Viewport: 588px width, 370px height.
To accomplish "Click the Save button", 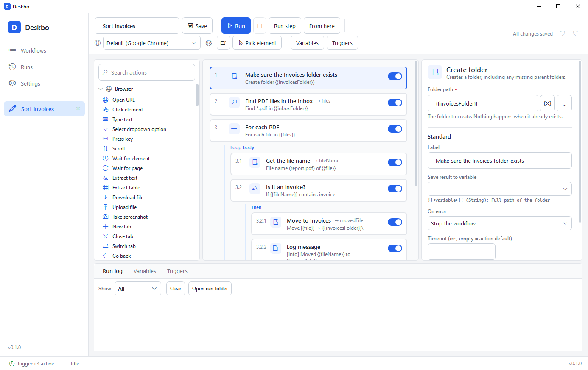I will point(197,26).
